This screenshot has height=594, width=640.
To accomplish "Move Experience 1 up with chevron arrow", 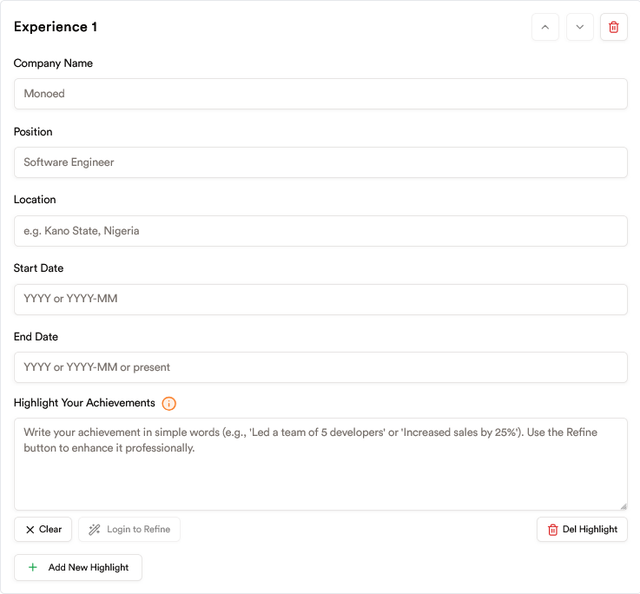I will pos(545,27).
